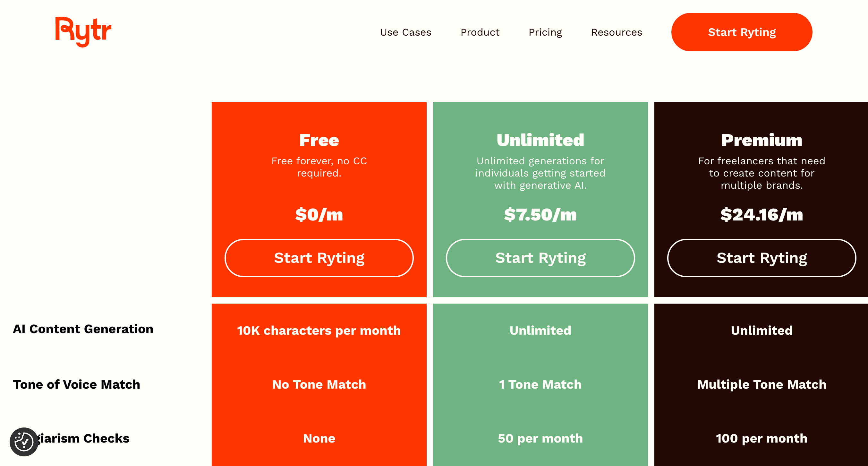Click the Rytr logo
This screenshot has height=466, width=868.
[x=83, y=32]
